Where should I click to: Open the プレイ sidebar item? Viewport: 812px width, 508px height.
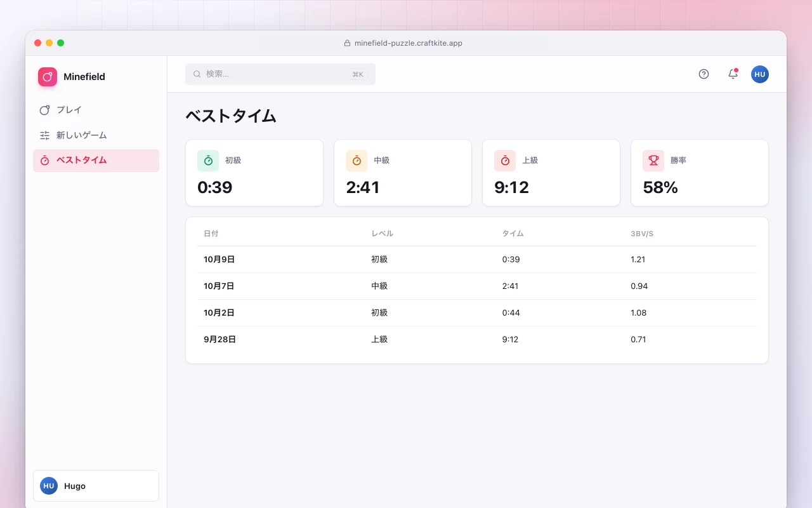point(96,110)
